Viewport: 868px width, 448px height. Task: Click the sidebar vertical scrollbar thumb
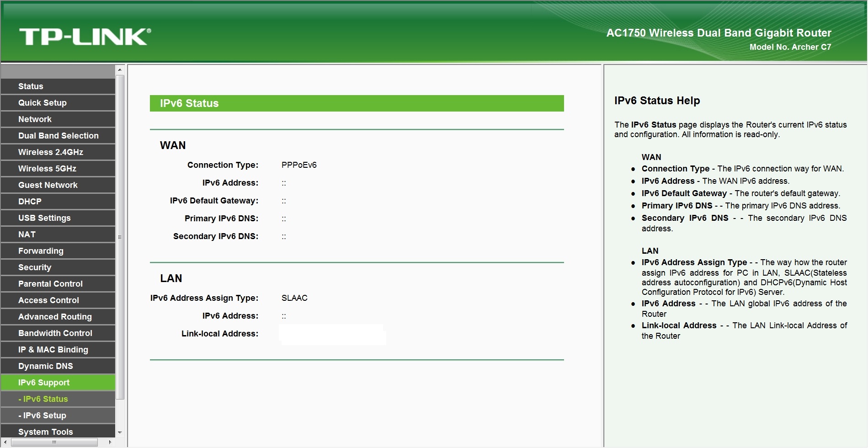[x=120, y=237]
